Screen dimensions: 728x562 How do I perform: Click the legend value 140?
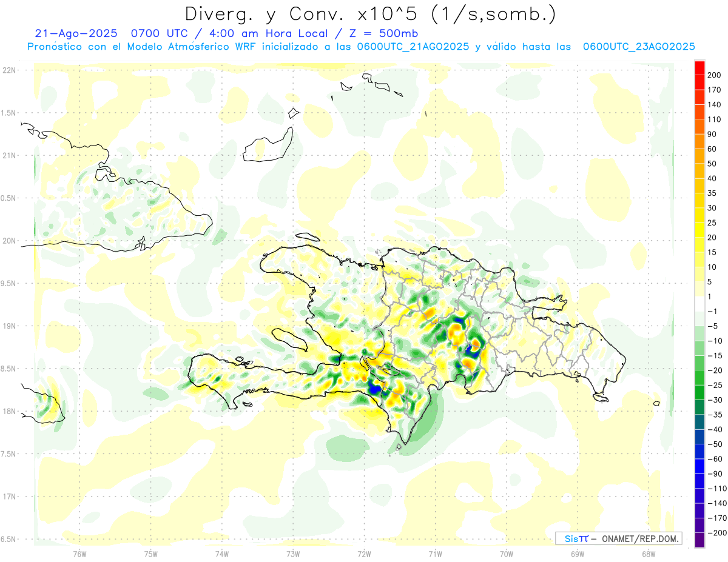coord(715,104)
